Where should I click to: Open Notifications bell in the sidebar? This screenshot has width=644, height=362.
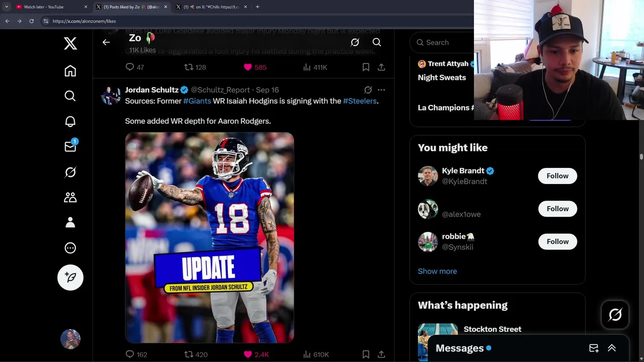click(x=70, y=121)
